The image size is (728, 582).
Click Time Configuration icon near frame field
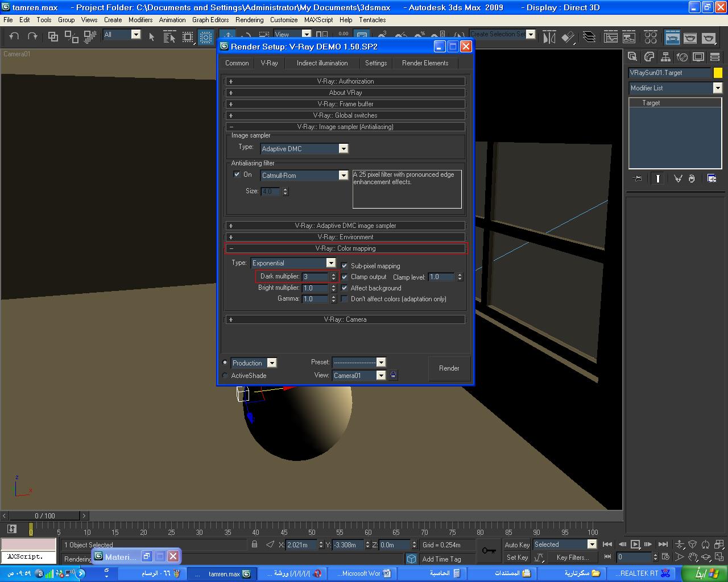[665, 557]
